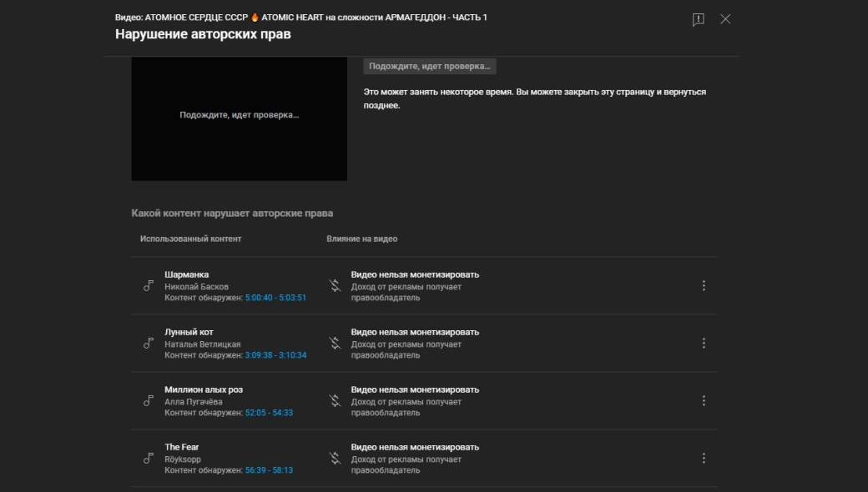Click the 'Нарушение авторских прав' dialog title

[203, 34]
